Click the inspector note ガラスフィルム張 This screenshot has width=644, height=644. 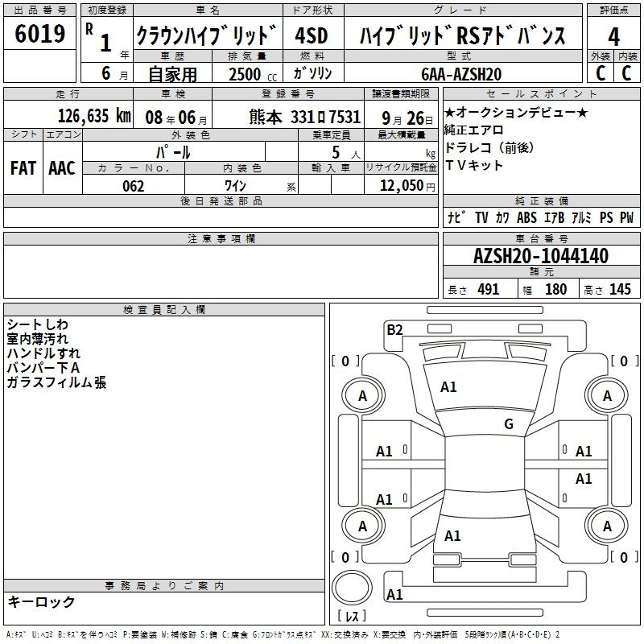(x=56, y=382)
